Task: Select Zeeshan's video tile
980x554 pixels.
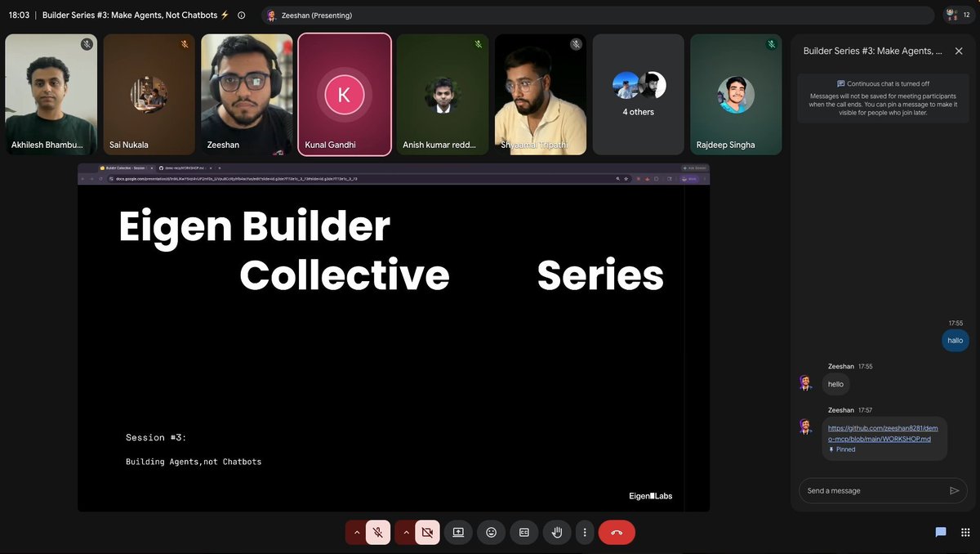Action: coord(247,94)
